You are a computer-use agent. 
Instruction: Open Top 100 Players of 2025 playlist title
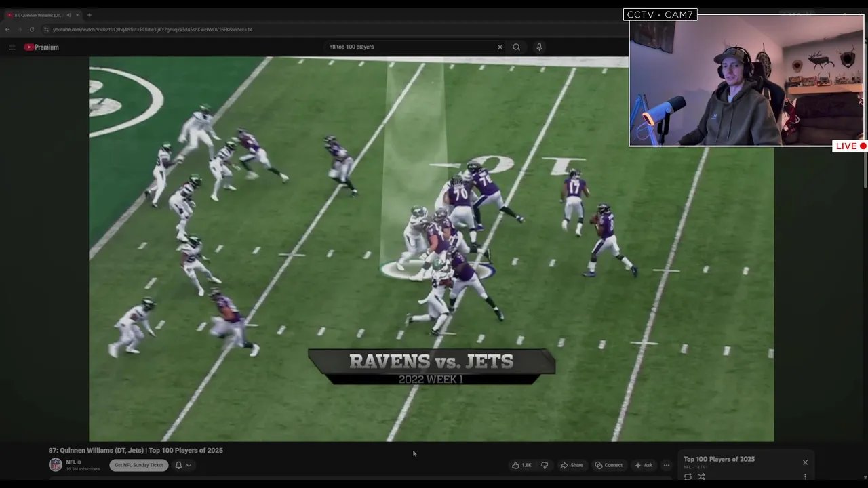[719, 459]
